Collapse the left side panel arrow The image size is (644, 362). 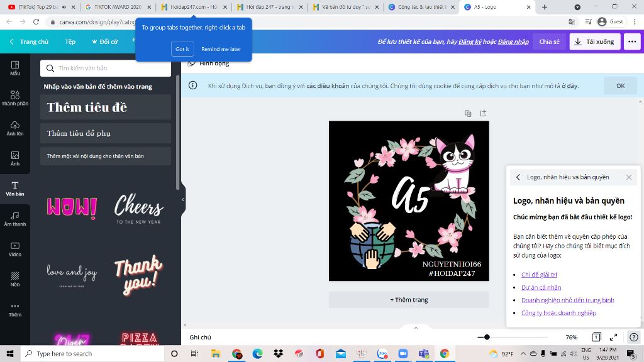tap(183, 199)
